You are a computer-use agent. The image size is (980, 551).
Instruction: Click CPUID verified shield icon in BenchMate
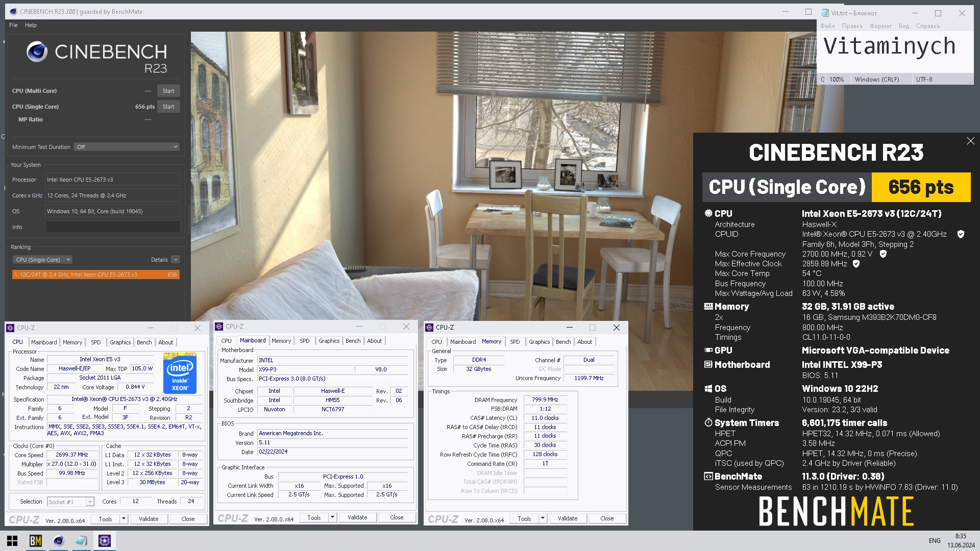[x=961, y=234]
